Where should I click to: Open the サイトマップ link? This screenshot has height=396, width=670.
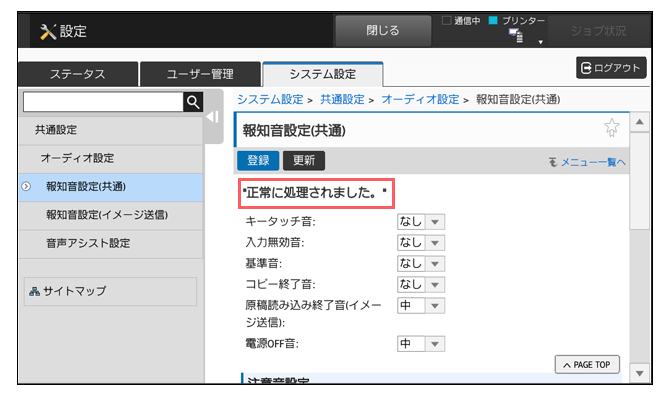pos(110,291)
